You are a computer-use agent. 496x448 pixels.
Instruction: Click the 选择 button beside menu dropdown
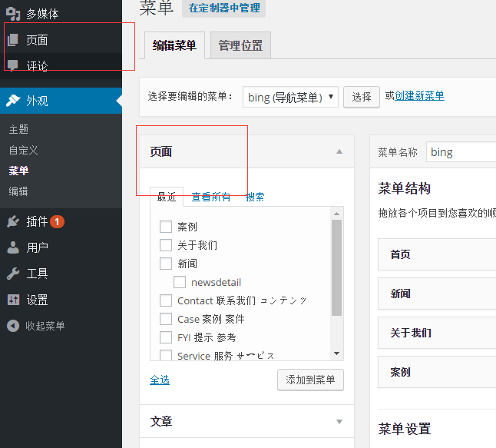362,97
